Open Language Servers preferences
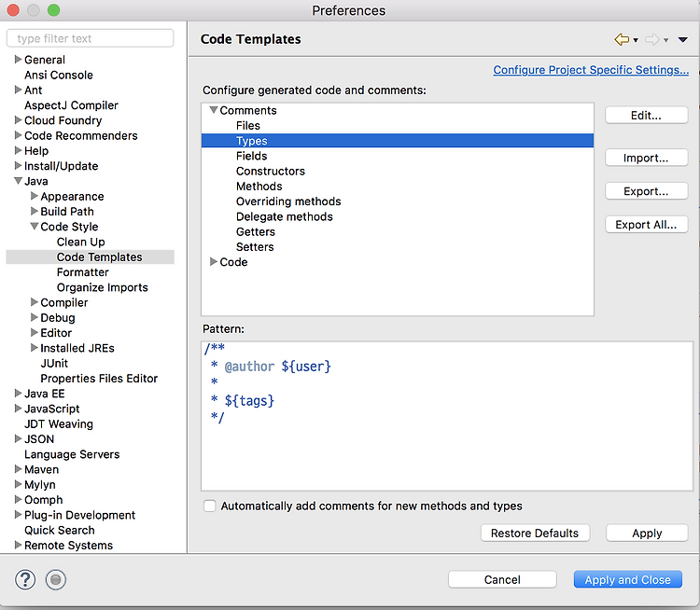This screenshot has height=610, width=700. tap(72, 454)
